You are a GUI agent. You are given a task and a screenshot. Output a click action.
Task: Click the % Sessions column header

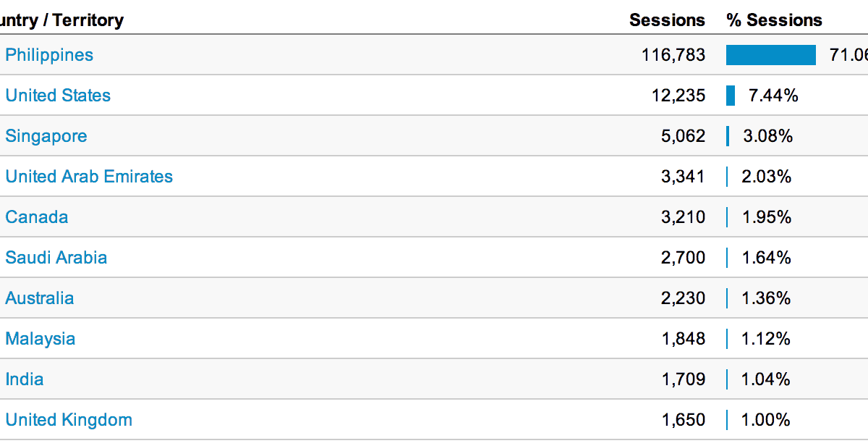pyautogui.click(x=774, y=20)
